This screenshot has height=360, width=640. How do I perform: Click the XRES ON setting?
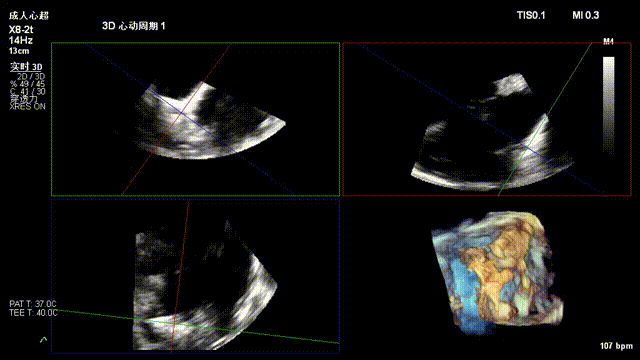point(27,107)
